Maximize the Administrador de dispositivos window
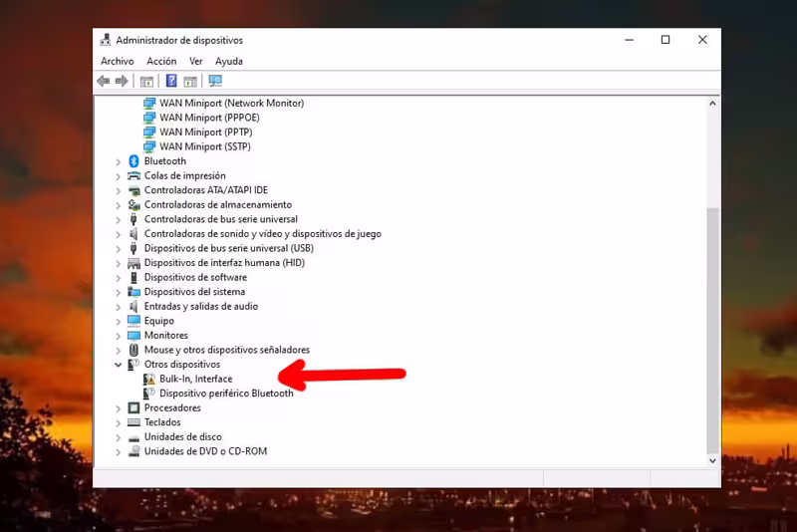The height and width of the screenshot is (532, 797). [x=664, y=40]
